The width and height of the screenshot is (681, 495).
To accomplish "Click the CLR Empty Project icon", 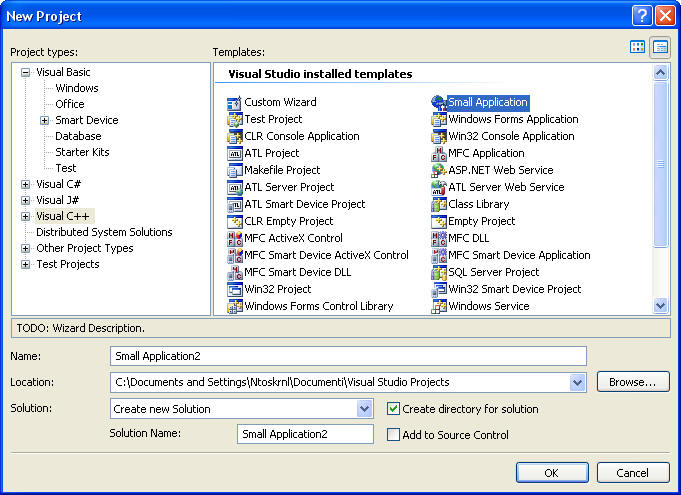I will point(235,221).
